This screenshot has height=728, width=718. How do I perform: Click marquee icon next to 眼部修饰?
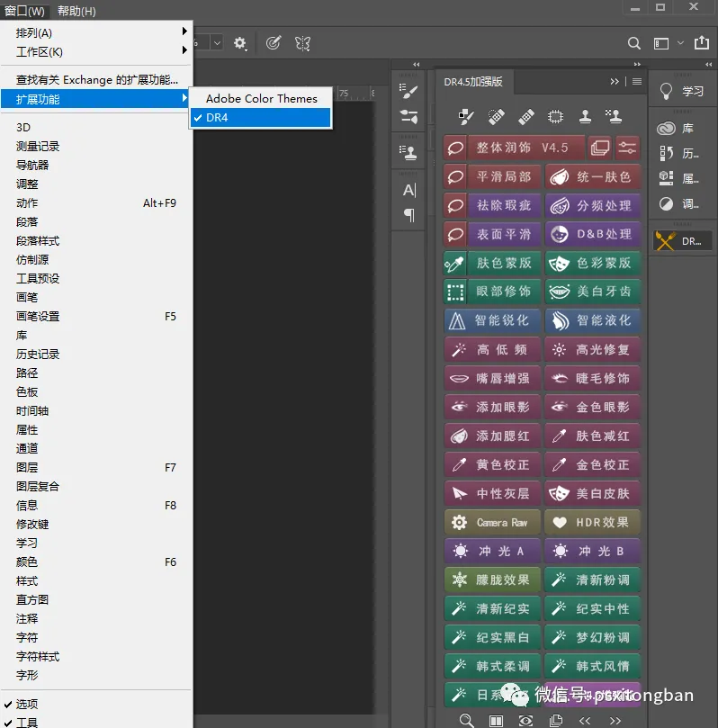tap(455, 292)
